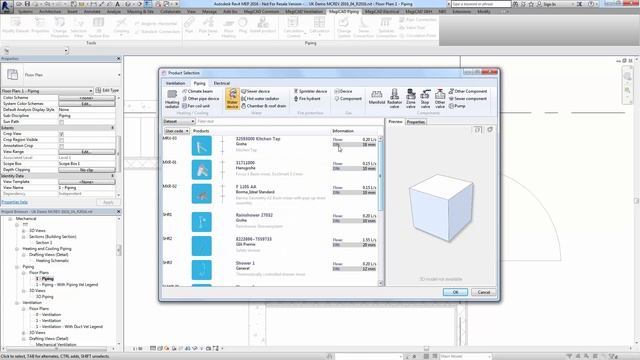The width and height of the screenshot is (640, 360).
Task: Select Fan coil unit category
Action: pyautogui.click(x=196, y=106)
